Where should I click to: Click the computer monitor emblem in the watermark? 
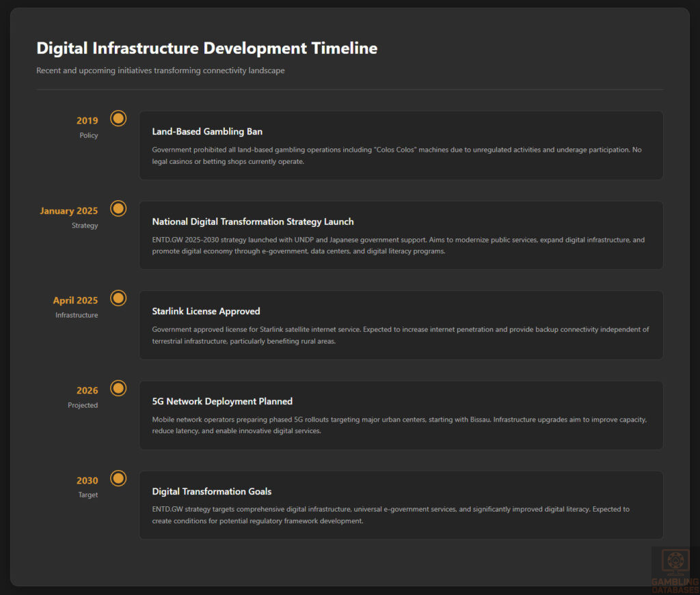coord(675,560)
